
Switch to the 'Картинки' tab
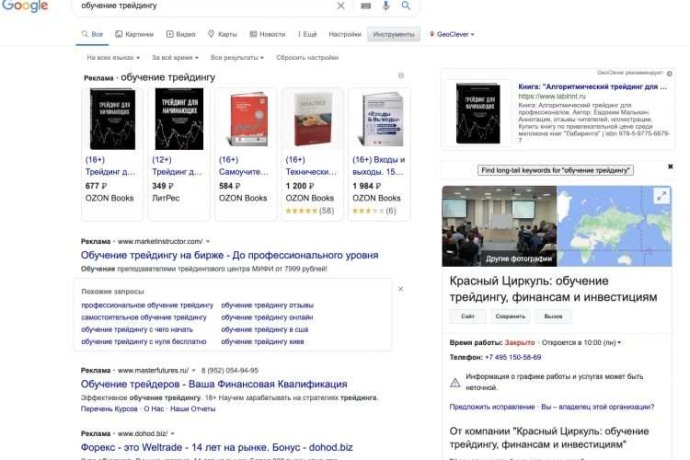[135, 34]
